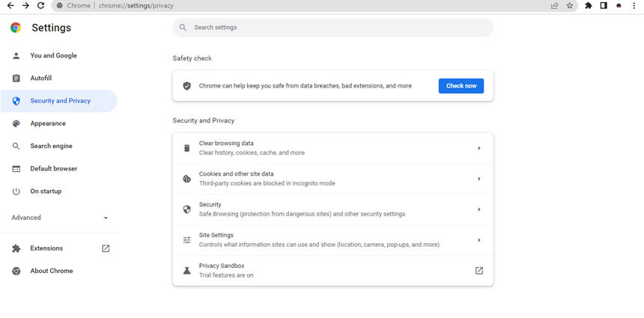Click 'Clear history, cookies, cache, and more' text
Viewport: 644px width, 318px height.
click(252, 153)
